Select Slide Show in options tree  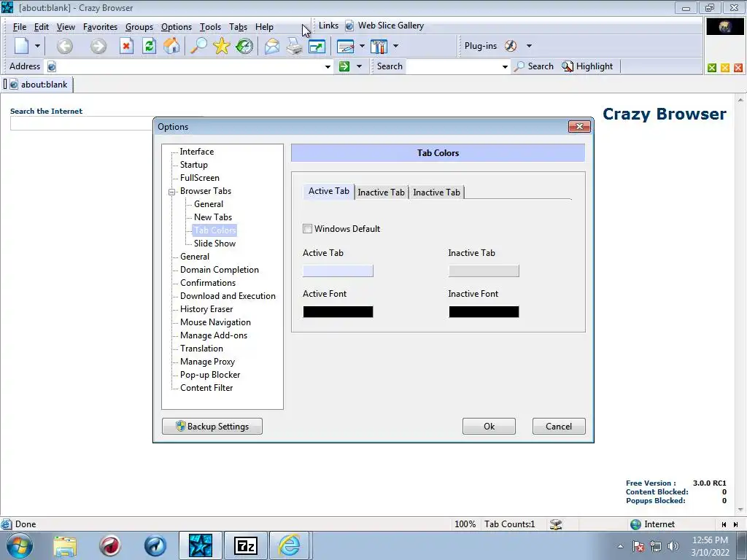tap(214, 244)
